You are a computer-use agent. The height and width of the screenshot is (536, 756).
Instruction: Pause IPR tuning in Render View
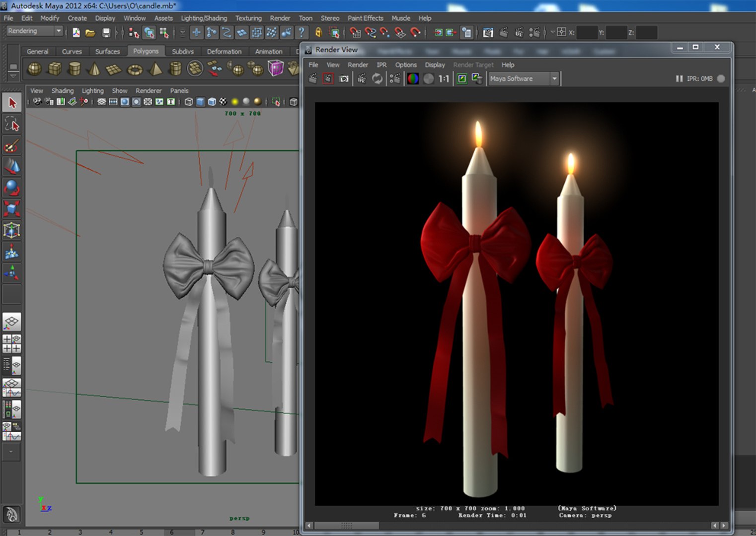pyautogui.click(x=679, y=78)
